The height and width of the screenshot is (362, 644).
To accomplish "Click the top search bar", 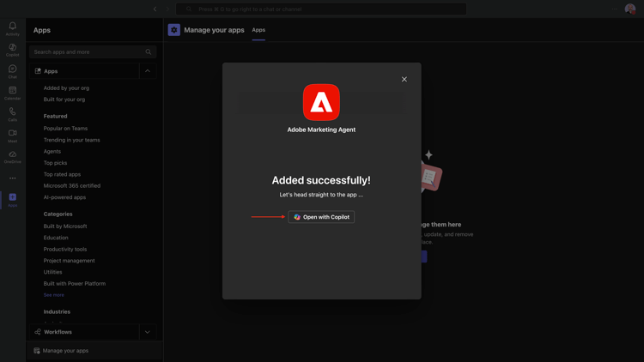I will [x=321, y=9].
